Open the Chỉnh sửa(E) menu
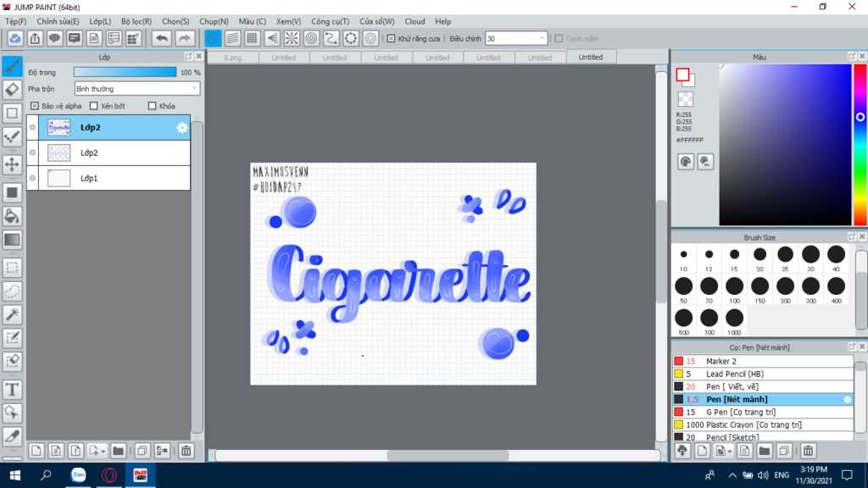The width and height of the screenshot is (868, 488). tap(58, 21)
